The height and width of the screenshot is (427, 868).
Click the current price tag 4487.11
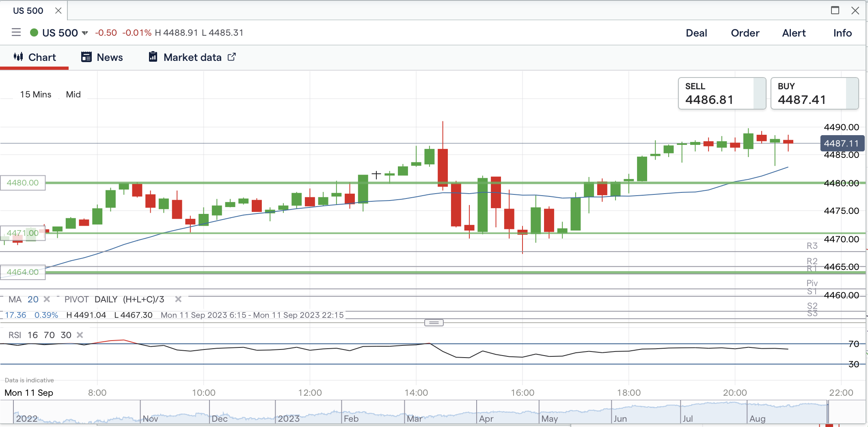pyautogui.click(x=842, y=143)
